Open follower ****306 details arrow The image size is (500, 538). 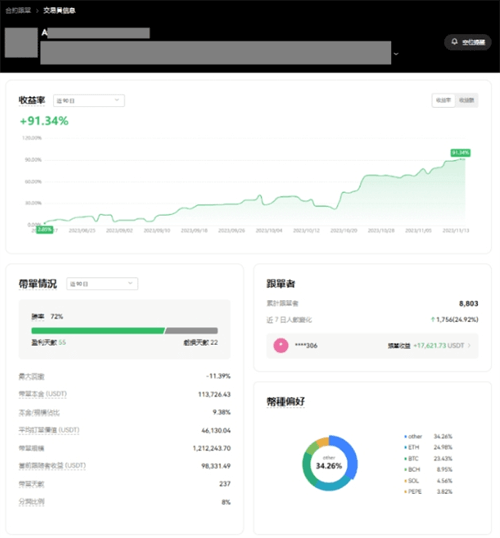point(469,346)
